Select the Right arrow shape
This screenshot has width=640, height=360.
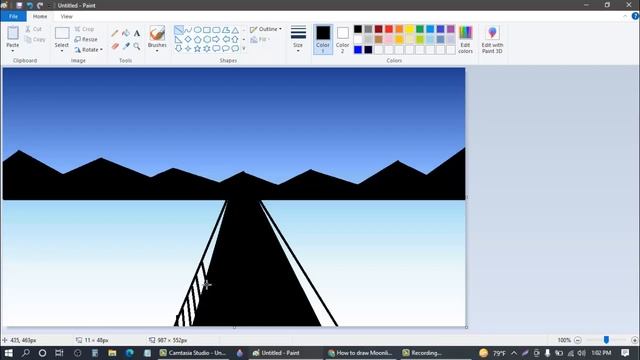click(216, 40)
